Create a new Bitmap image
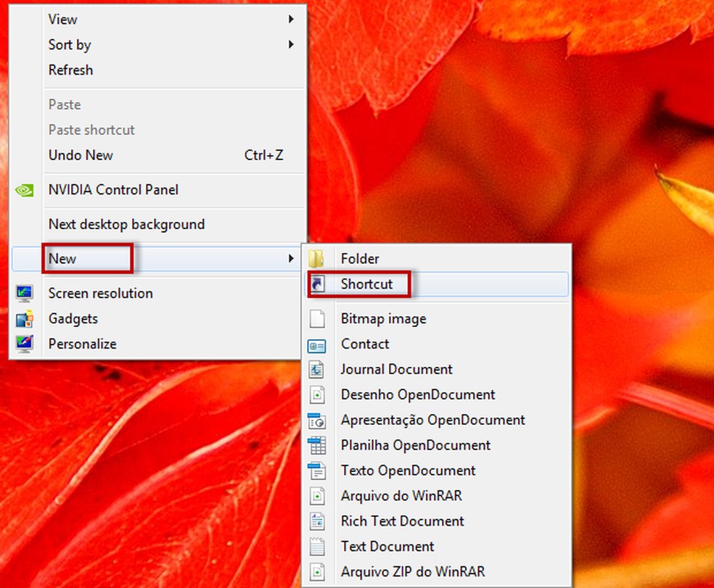Image resolution: width=714 pixels, height=588 pixels. tap(436, 318)
